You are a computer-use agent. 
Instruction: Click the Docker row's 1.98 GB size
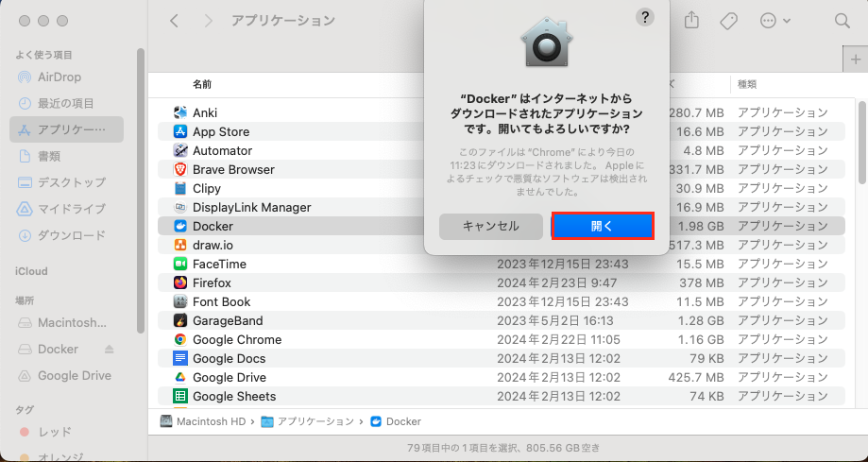pyautogui.click(x=700, y=226)
